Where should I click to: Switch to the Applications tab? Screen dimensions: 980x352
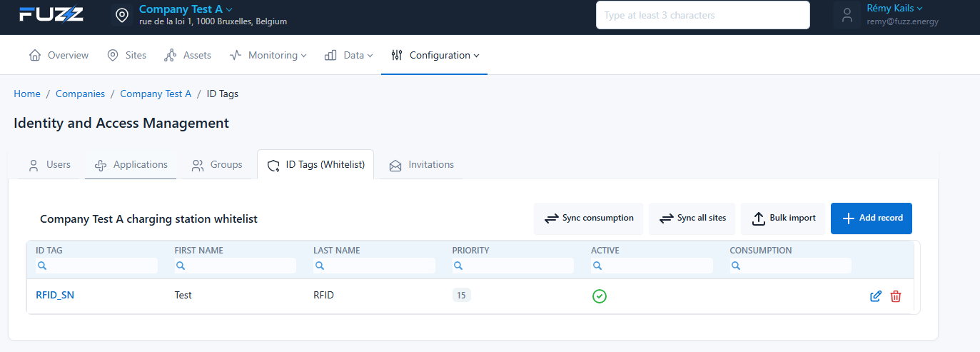131,165
